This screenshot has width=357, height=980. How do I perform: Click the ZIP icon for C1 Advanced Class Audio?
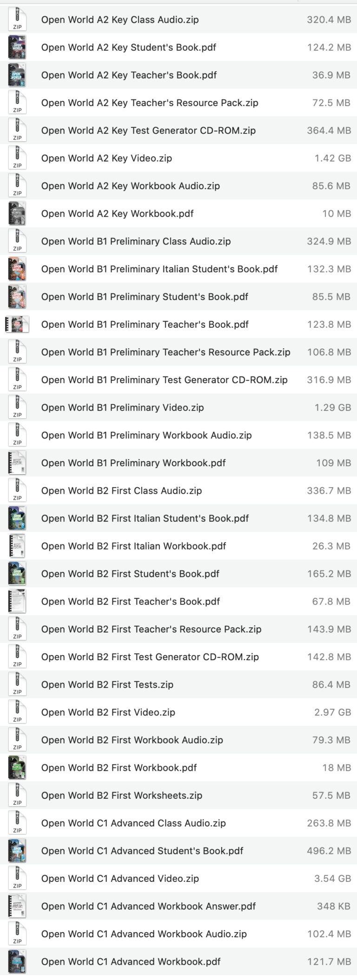[17, 823]
